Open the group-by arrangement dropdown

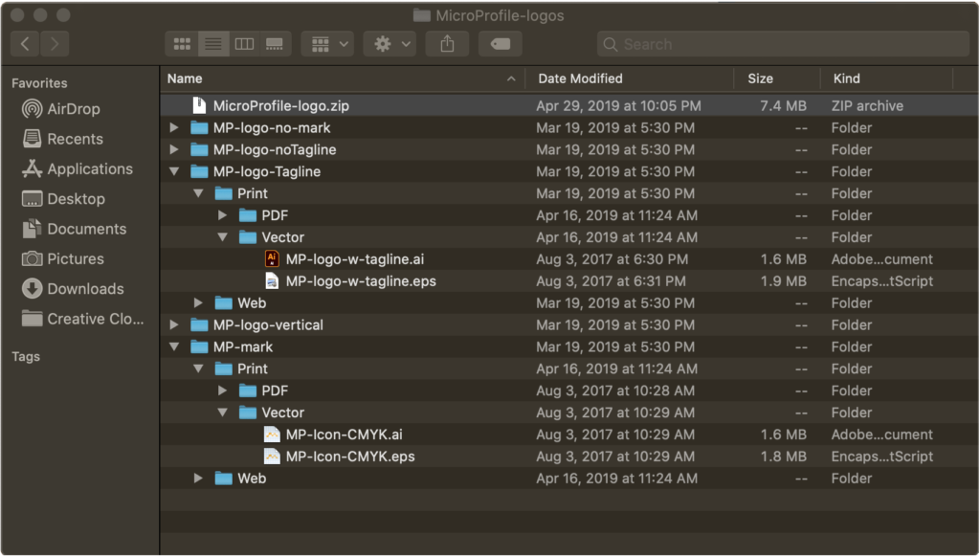[x=327, y=44]
